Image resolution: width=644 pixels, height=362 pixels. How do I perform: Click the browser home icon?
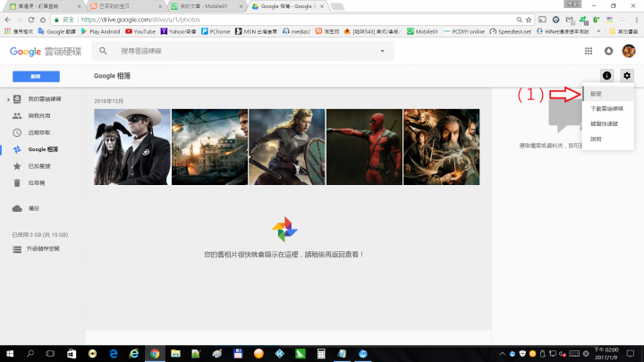(43, 20)
